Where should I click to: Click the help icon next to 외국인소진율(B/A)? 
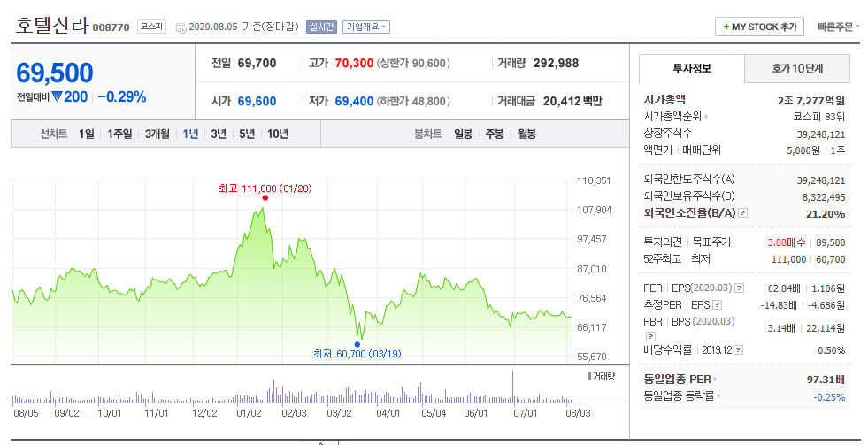point(743,212)
